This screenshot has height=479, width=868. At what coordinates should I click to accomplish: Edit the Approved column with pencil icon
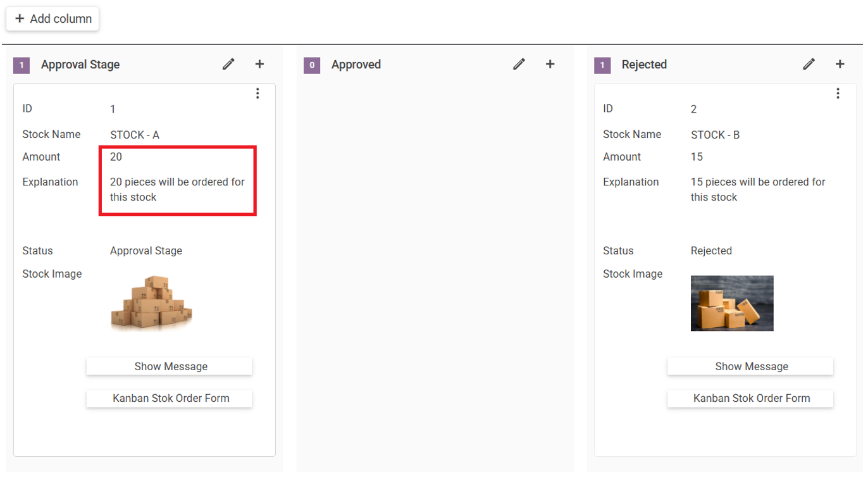pos(519,64)
